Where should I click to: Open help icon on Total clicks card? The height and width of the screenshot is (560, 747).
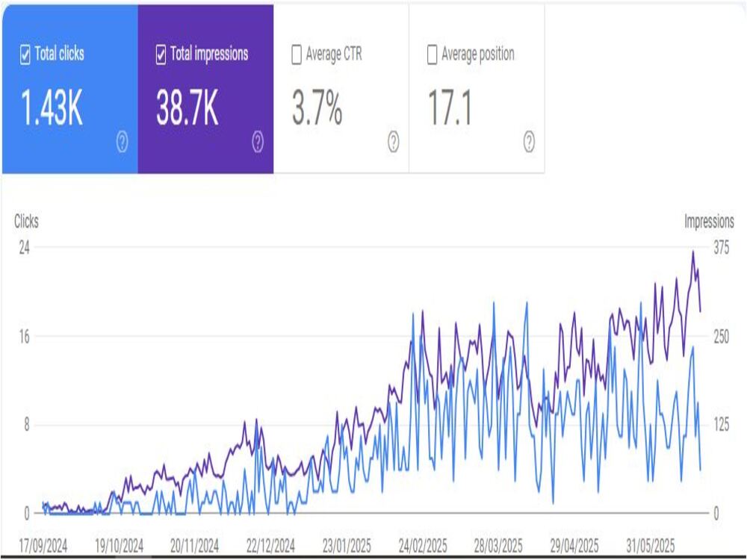123,142
